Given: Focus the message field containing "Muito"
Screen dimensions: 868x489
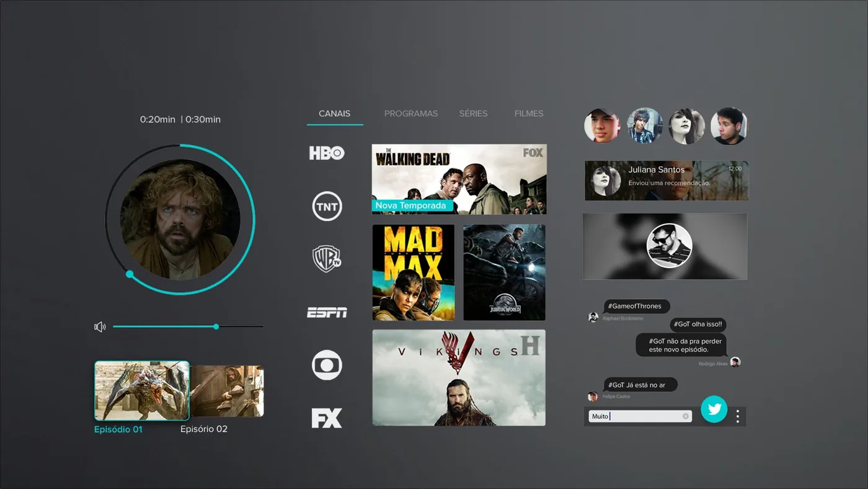Looking at the screenshot, I should (x=640, y=416).
